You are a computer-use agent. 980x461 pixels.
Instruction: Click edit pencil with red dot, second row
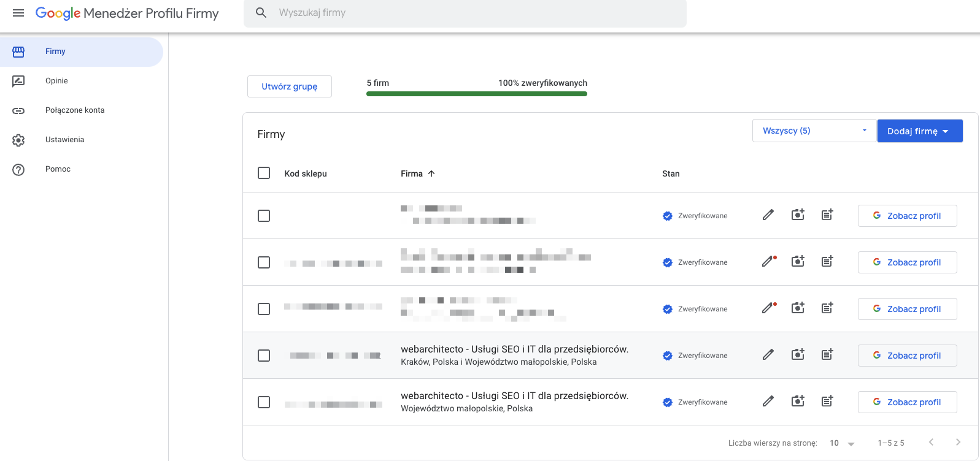pyautogui.click(x=768, y=262)
